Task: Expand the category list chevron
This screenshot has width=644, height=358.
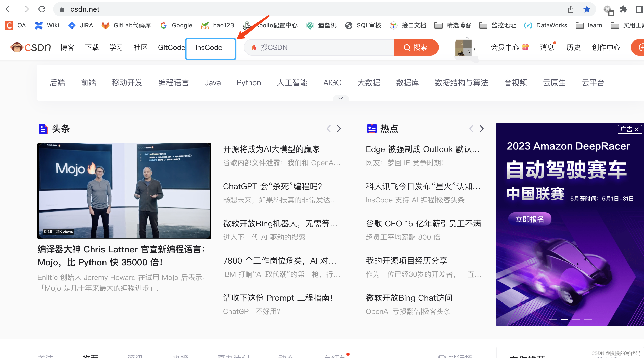Action: (x=341, y=98)
